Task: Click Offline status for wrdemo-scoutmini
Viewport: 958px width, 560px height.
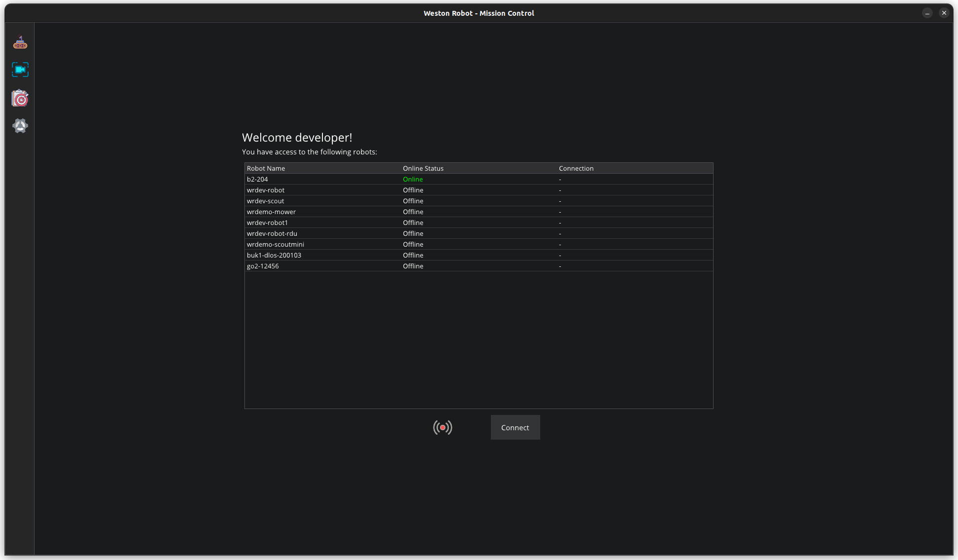Action: (413, 244)
